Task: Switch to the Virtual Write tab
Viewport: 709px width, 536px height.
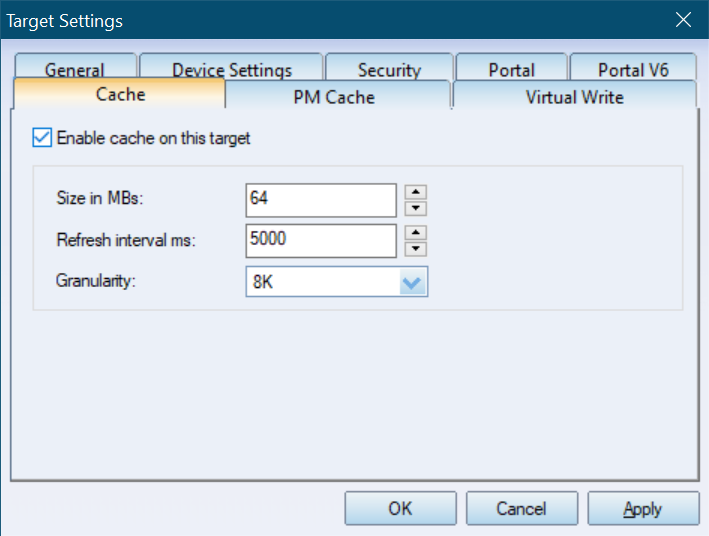Action: (x=574, y=95)
